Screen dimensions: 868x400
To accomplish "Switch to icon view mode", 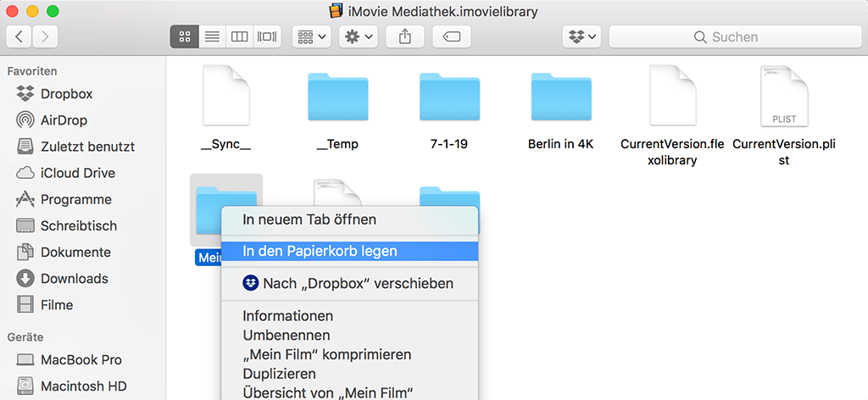I will [185, 37].
